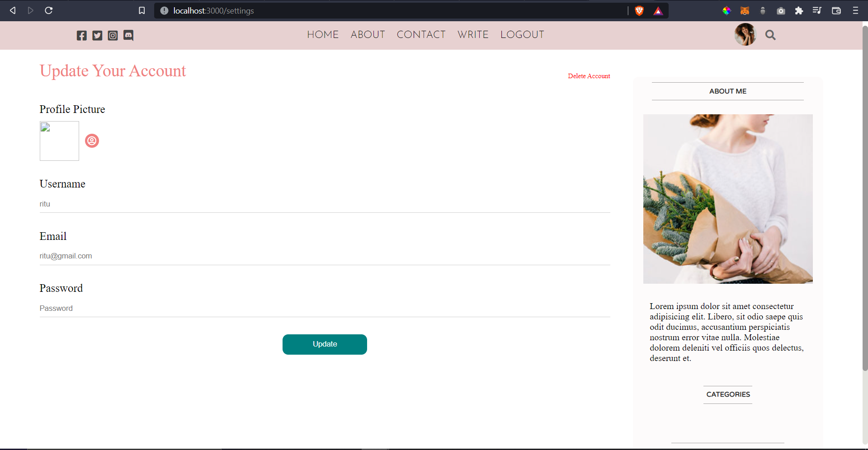Switch to the CONTACT page
This screenshot has height=450, width=868.
coord(421,34)
